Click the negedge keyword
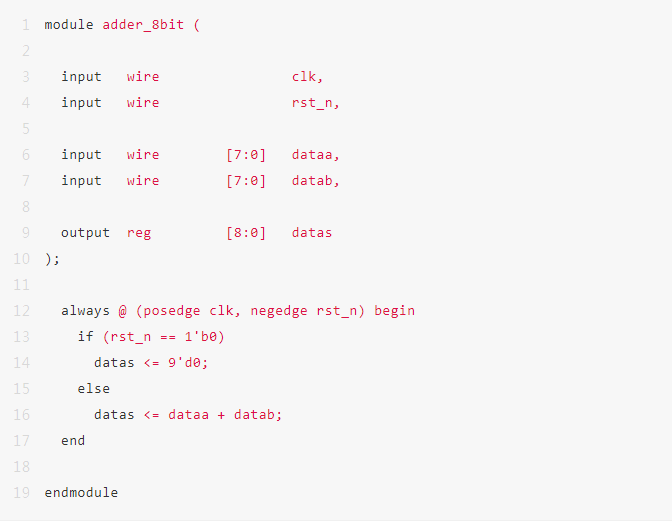 [x=279, y=311]
